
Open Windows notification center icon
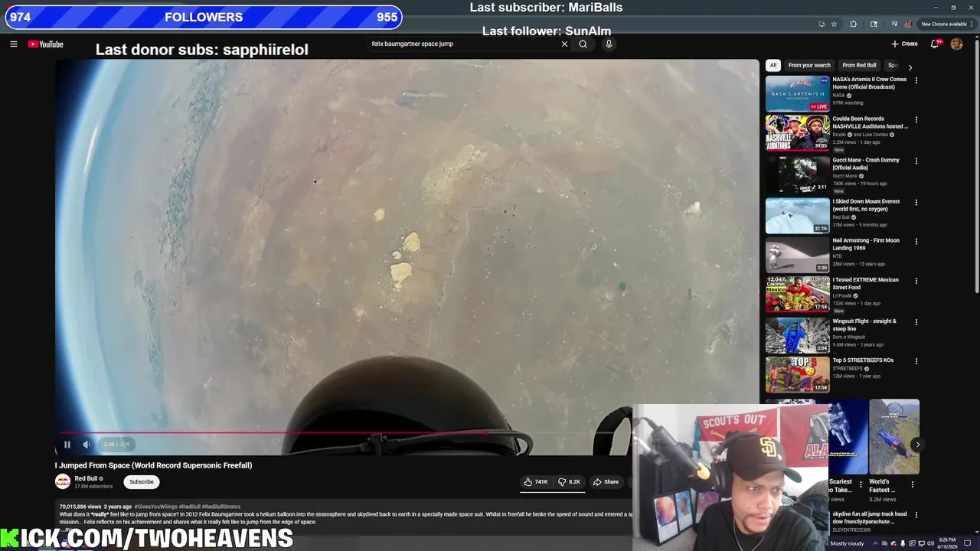point(967,543)
